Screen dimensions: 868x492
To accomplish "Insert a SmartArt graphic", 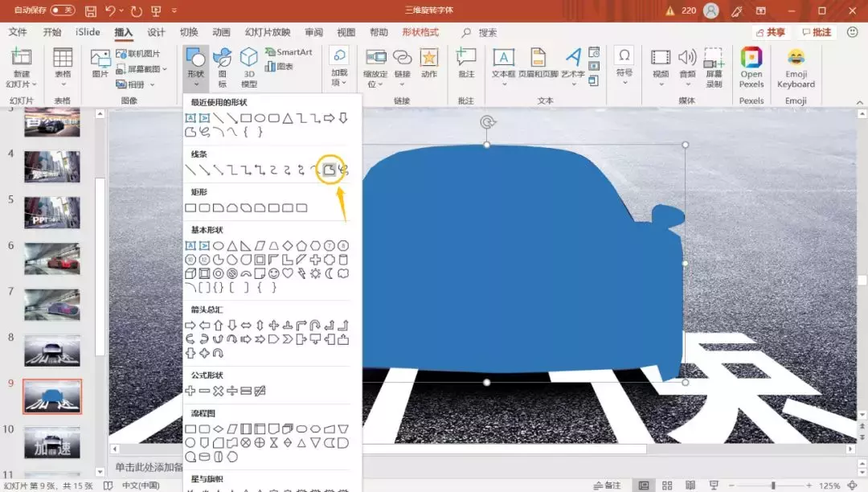I will [289, 52].
